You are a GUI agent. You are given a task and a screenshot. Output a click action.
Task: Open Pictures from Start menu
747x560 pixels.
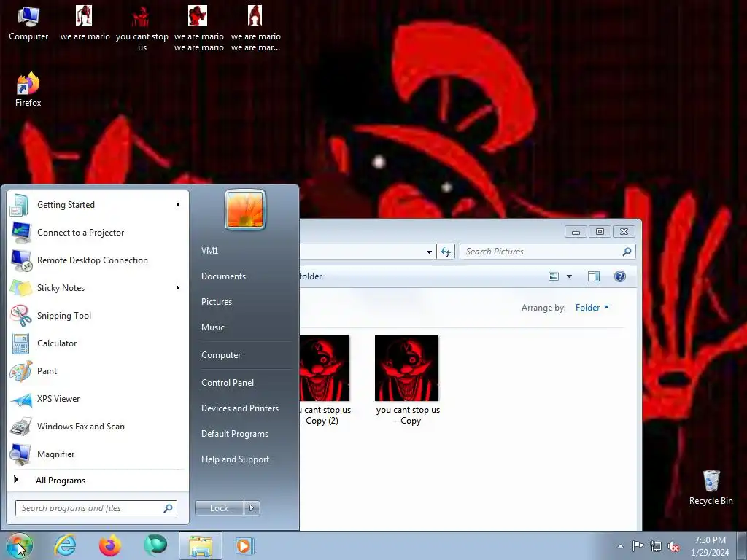click(217, 302)
